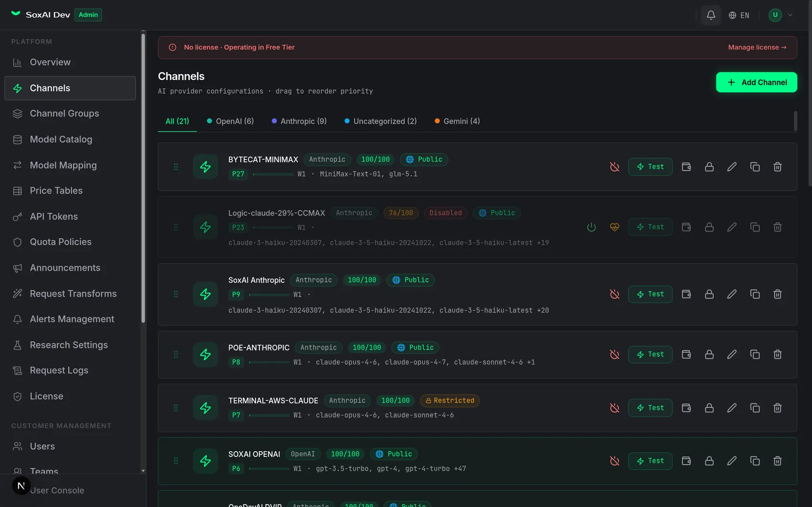Enable the Logic-claude-29%-CCMAX channel via power icon
The width and height of the screenshot is (812, 507).
pos(591,227)
